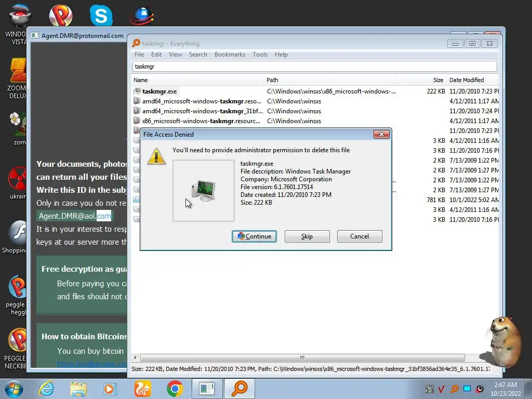Screen dimensions: 532x399
Task: Sort results by Name column header
Action: [197, 80]
